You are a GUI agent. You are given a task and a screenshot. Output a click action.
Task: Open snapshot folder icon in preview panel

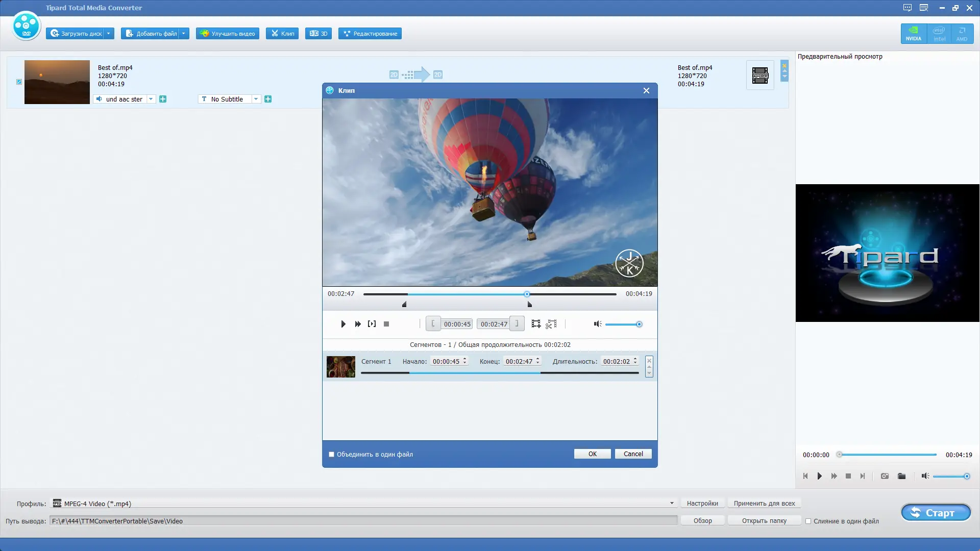[x=901, y=476]
